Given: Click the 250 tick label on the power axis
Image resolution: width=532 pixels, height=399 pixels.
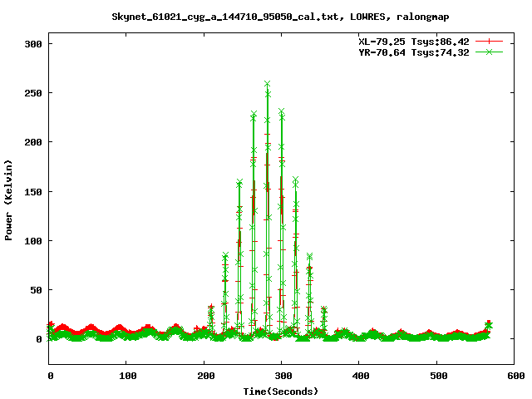Looking at the screenshot, I should point(33,92).
